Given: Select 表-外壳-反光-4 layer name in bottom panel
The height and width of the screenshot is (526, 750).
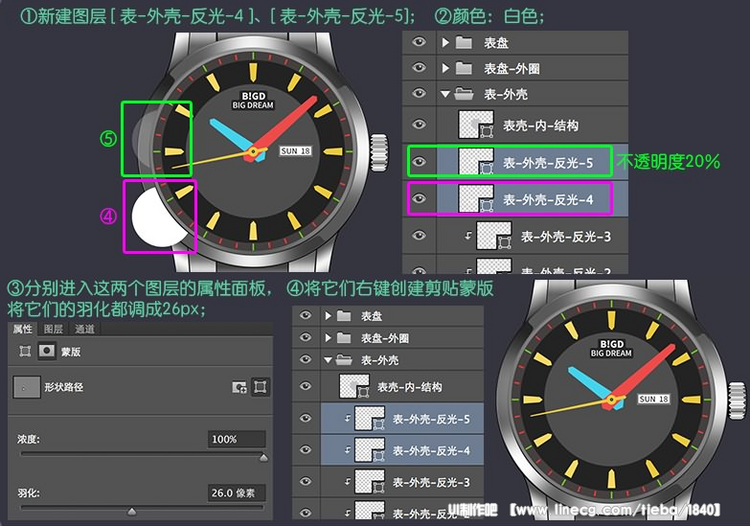Looking at the screenshot, I should point(431,451).
